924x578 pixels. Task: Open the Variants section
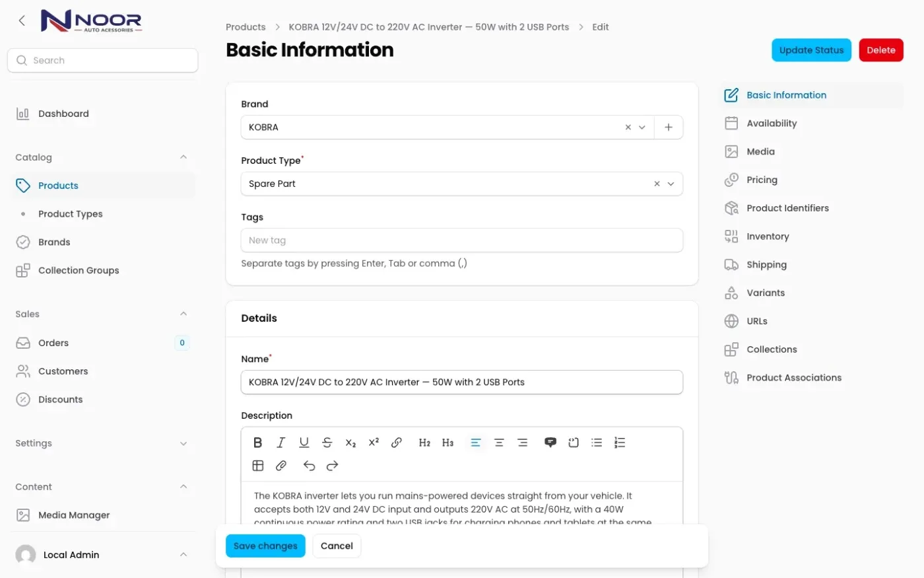coord(812,293)
